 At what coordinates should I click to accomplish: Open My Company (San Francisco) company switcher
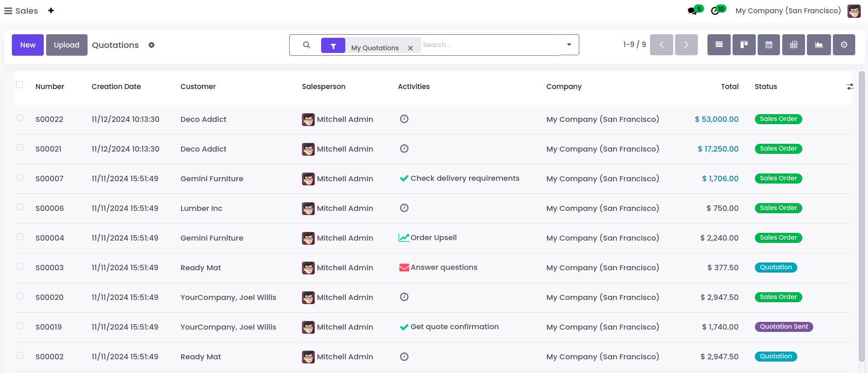pos(788,11)
